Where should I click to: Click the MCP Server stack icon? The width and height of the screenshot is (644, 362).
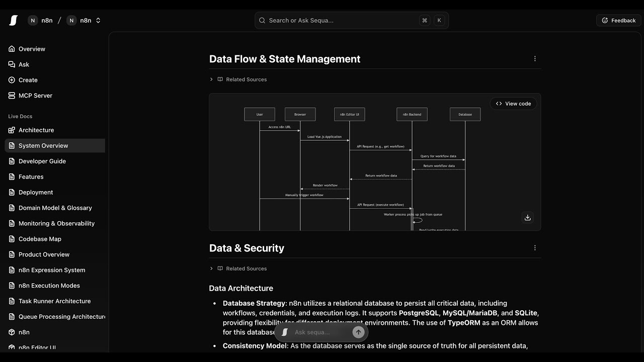coord(12,96)
